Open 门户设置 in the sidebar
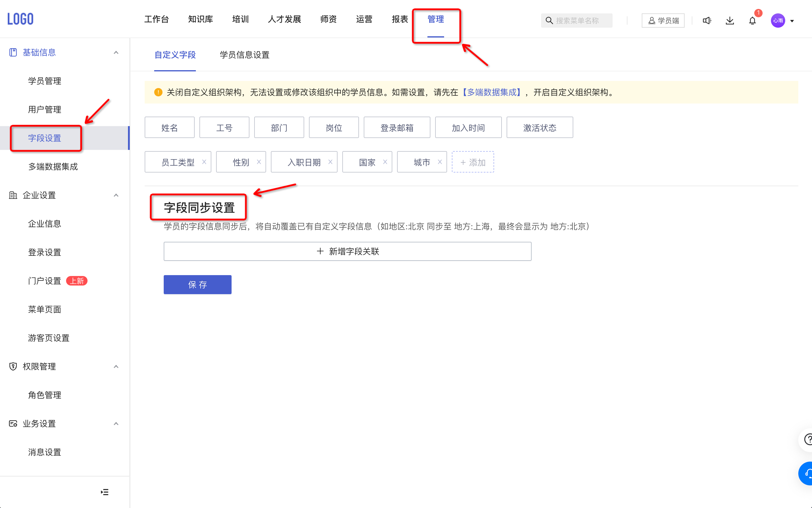812x508 pixels. tap(45, 281)
